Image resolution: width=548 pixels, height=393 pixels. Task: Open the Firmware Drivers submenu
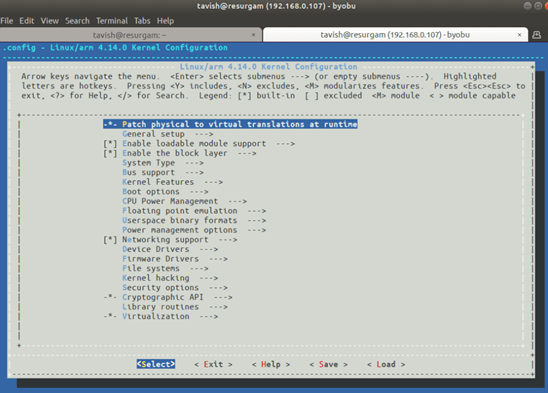tap(175, 259)
